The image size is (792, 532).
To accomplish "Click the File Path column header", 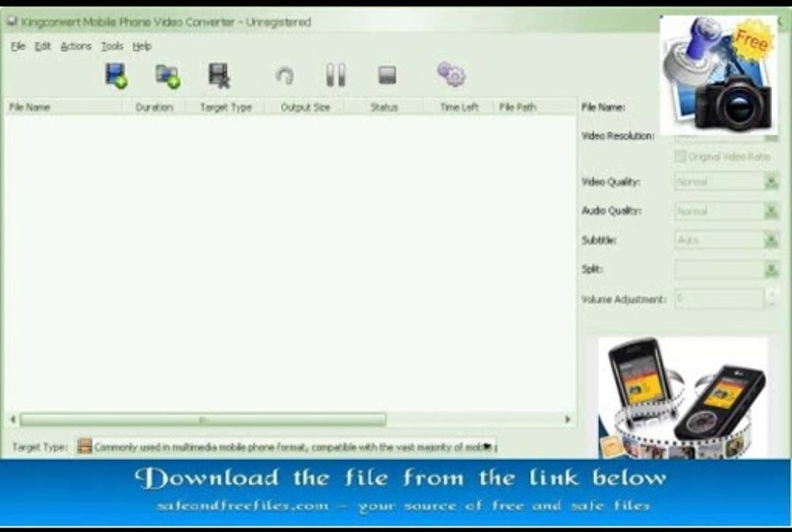I will click(x=535, y=107).
